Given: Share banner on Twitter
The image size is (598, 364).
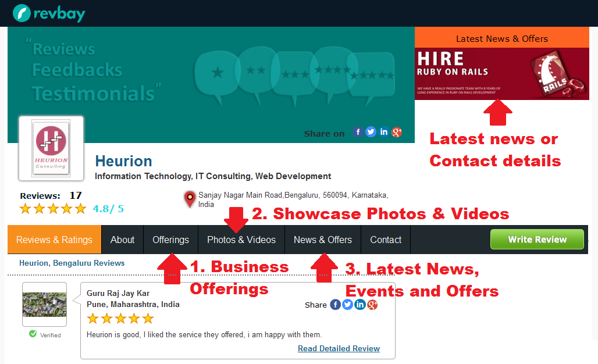Looking at the screenshot, I should tap(371, 132).
